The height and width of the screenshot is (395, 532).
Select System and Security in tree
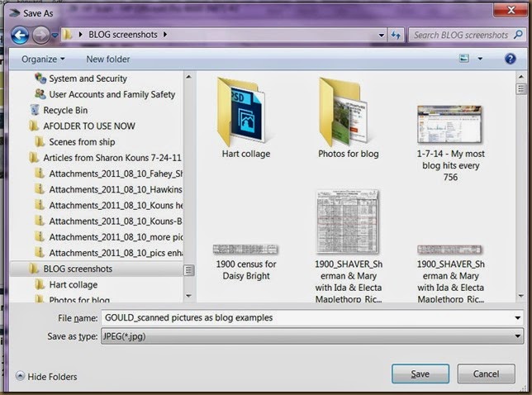coord(88,79)
